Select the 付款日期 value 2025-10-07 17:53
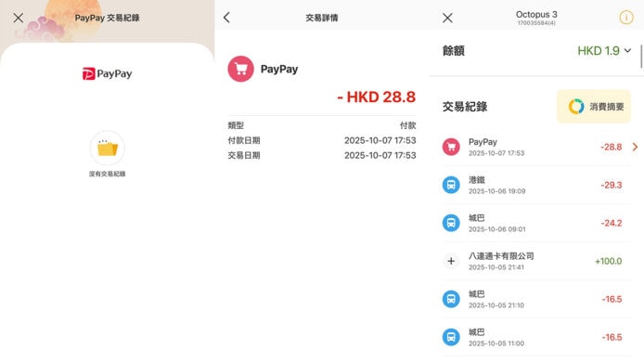This screenshot has height=362, width=644. tap(380, 140)
